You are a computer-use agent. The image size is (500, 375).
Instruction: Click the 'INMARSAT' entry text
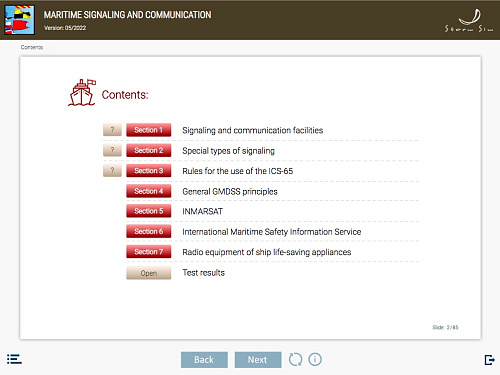(x=202, y=211)
